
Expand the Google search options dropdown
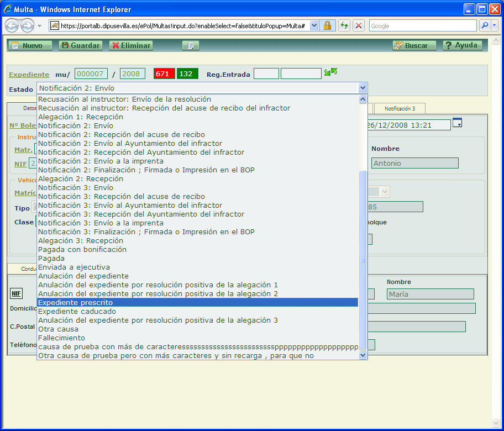[494, 26]
